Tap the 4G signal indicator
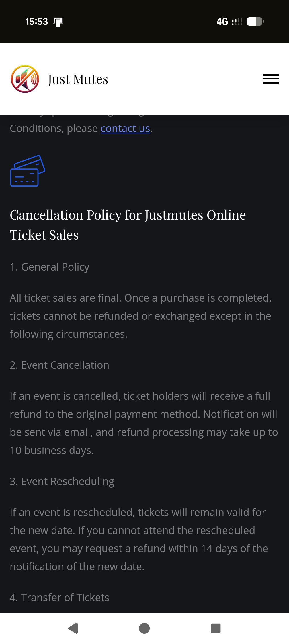 229,22
